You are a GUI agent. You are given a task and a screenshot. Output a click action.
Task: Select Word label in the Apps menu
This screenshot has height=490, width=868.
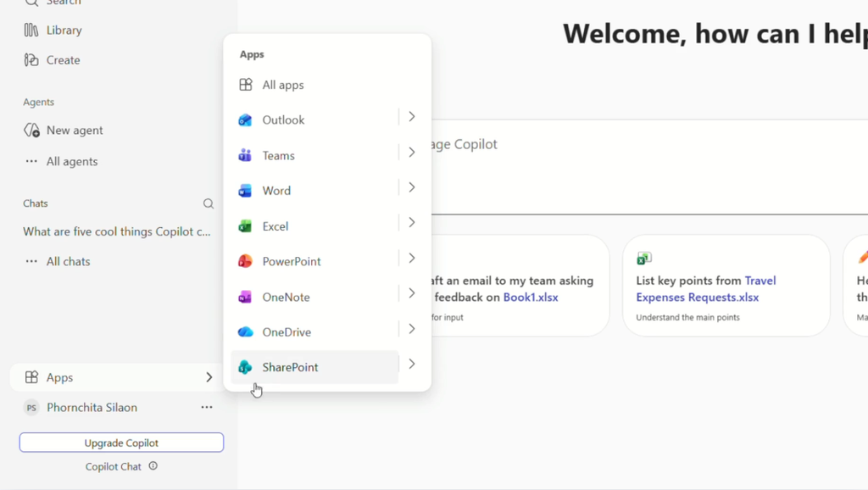click(276, 191)
